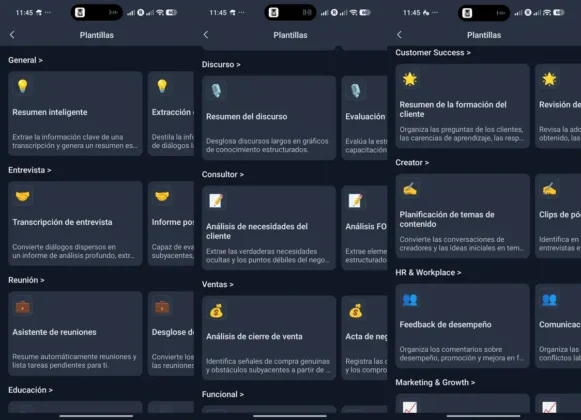Expand the Marketing & Growth category

435,383
